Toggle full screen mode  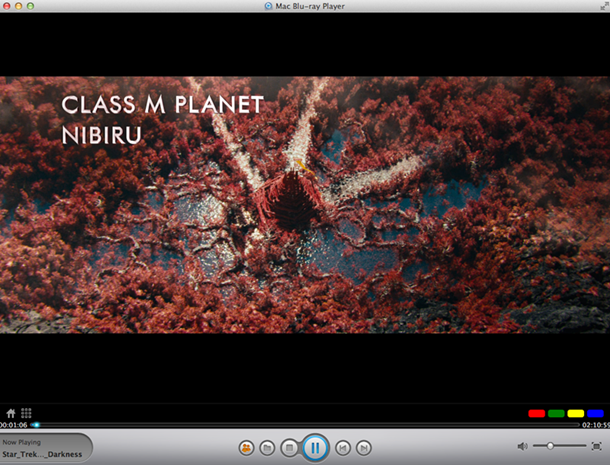[x=597, y=446]
